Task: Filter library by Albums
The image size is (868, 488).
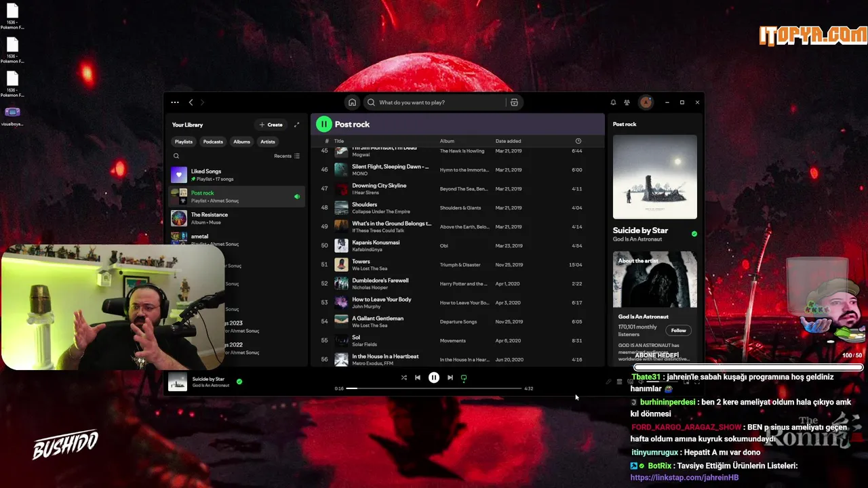Action: point(242,142)
